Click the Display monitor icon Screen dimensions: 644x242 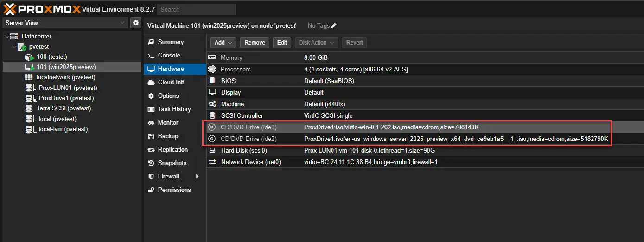click(212, 92)
